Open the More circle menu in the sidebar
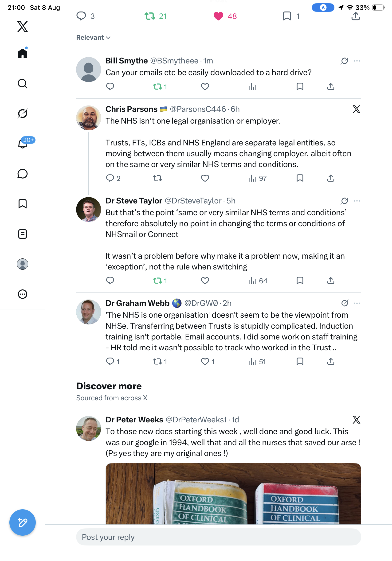Image resolution: width=392 pixels, height=561 pixels. [23, 294]
